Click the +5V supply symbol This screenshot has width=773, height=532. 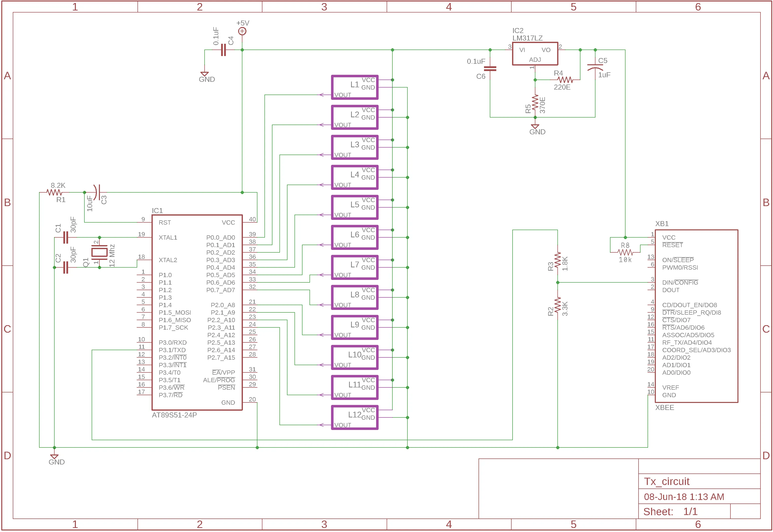[x=242, y=31]
